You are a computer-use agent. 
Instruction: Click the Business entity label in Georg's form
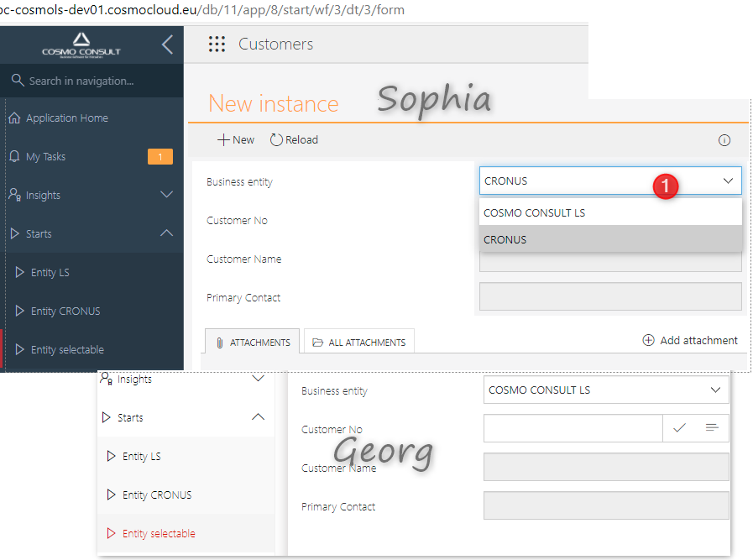tap(334, 391)
